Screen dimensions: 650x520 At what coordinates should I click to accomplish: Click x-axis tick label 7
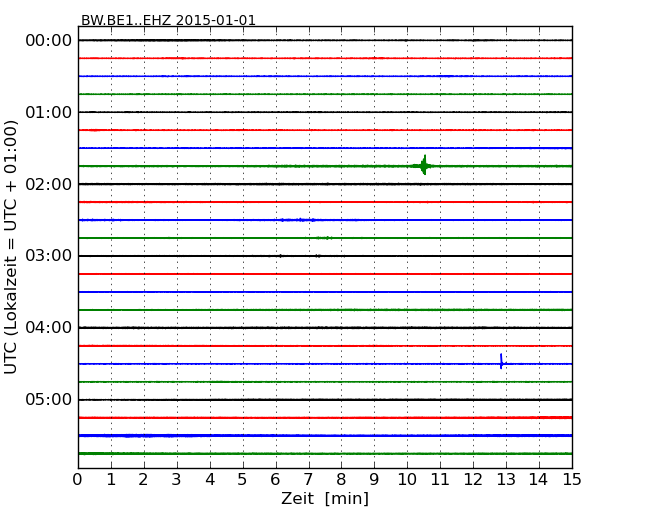[308, 480]
